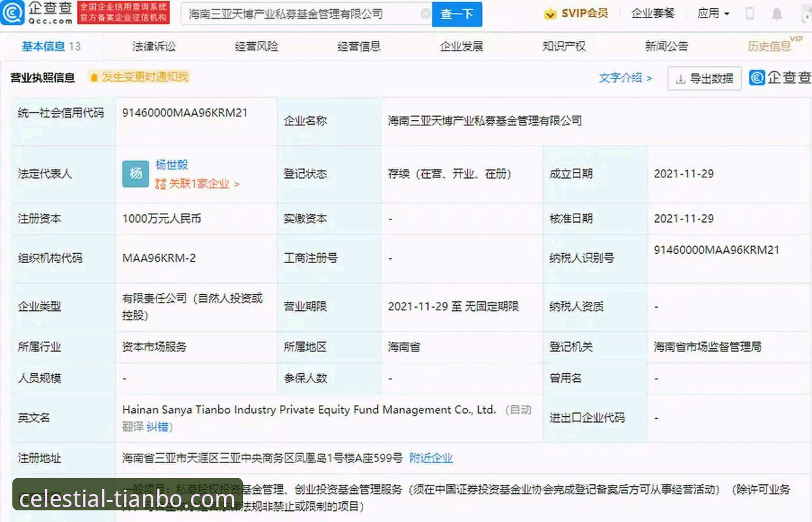
Task: Open the 经营信息 tab
Action: point(359,46)
